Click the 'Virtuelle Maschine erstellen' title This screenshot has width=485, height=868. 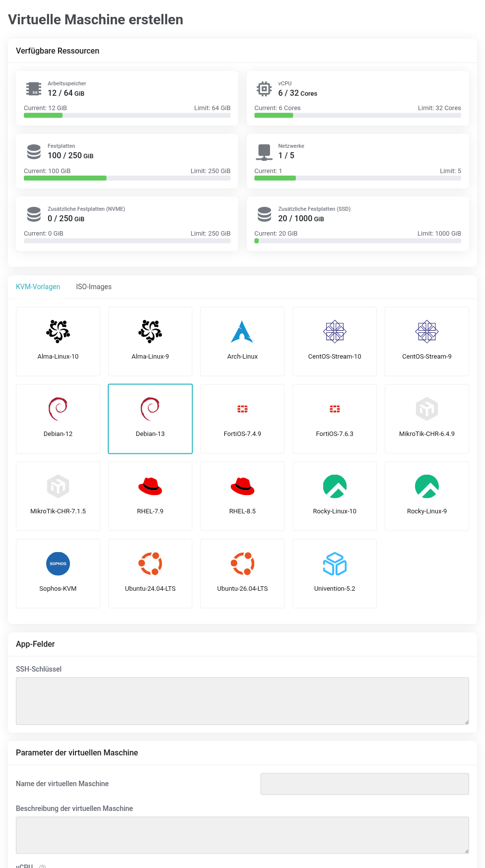pyautogui.click(x=96, y=20)
